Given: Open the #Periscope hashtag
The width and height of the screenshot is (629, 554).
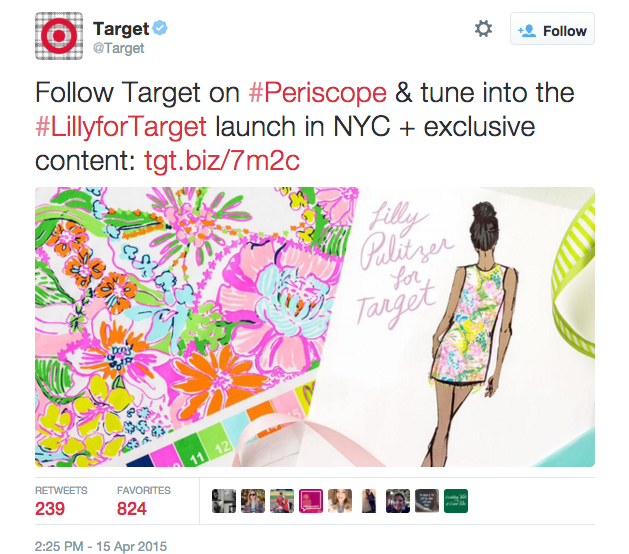Looking at the screenshot, I should (x=317, y=93).
